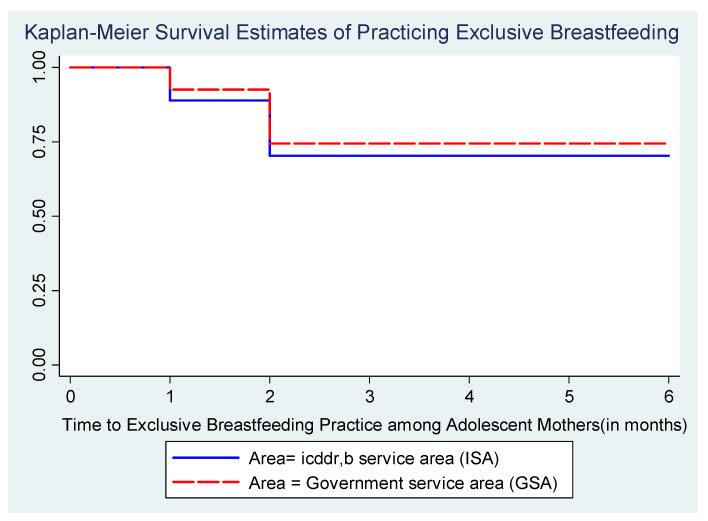Select the icddr,b service area (ISA) legend label
The image size is (708, 521).
click(x=374, y=459)
